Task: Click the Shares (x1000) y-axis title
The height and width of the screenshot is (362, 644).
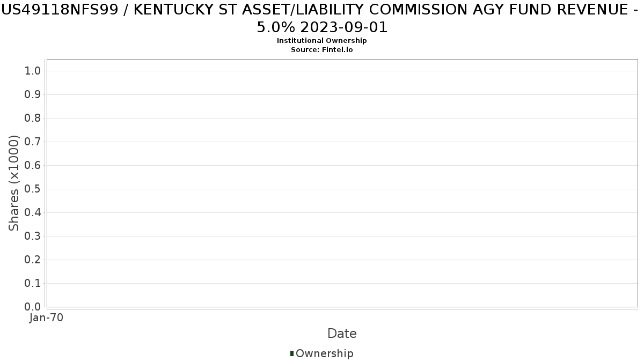Action: pyautogui.click(x=14, y=183)
